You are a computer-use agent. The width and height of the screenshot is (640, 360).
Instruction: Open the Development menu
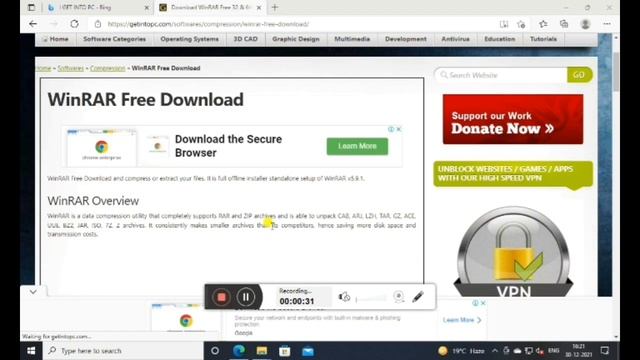pos(405,39)
